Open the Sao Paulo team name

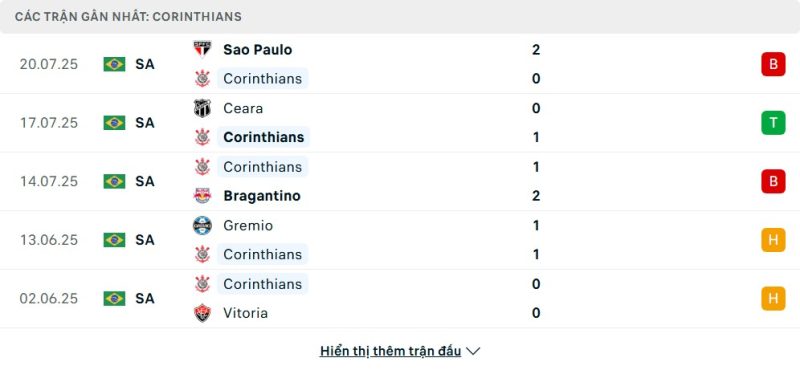click(258, 49)
